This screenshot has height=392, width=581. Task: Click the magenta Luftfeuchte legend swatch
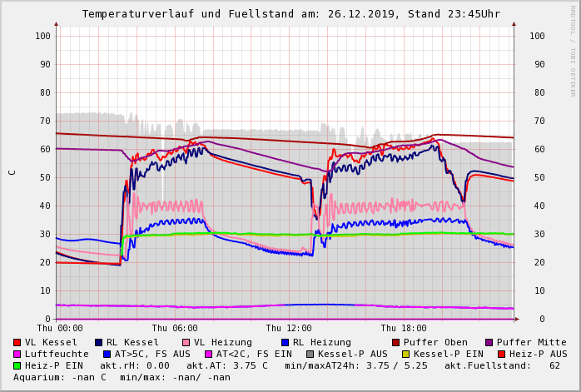click(17, 354)
